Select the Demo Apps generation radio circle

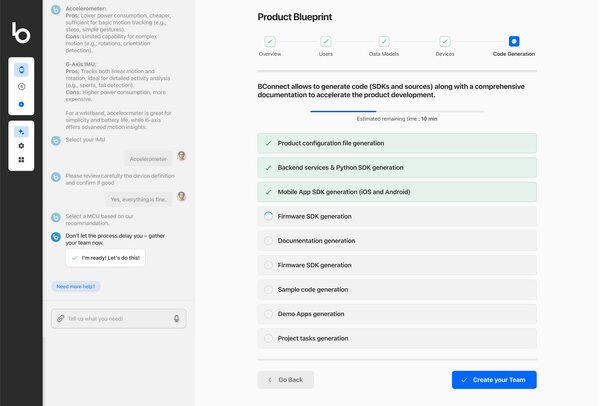tap(268, 314)
